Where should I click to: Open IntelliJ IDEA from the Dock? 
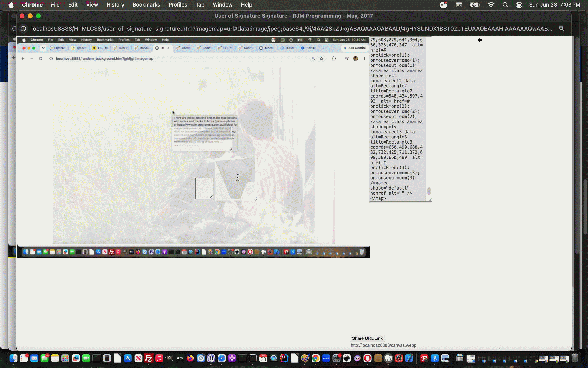(x=284, y=358)
